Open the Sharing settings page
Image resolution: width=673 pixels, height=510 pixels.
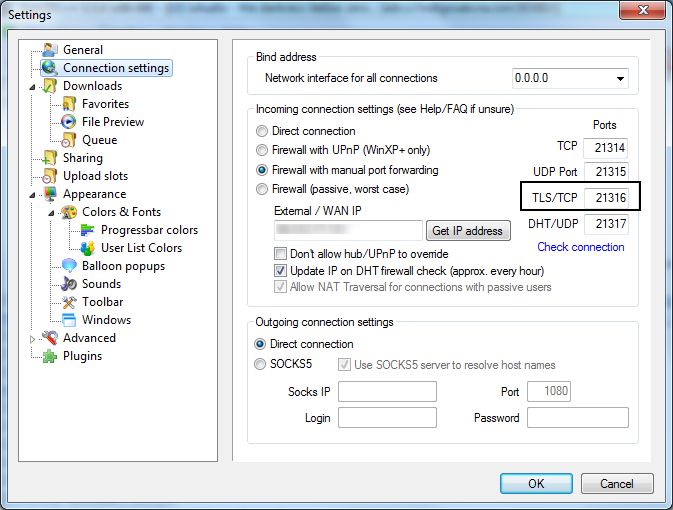[x=83, y=158]
